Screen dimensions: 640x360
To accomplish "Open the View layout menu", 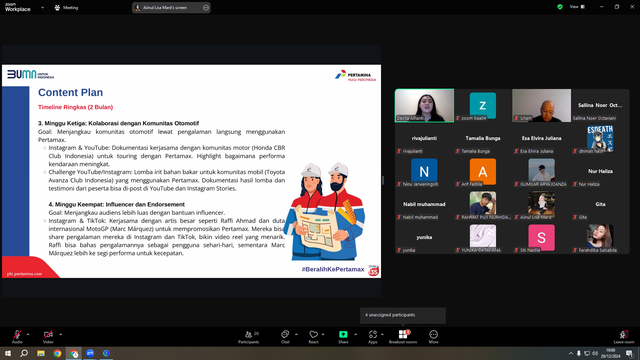I will [578, 7].
